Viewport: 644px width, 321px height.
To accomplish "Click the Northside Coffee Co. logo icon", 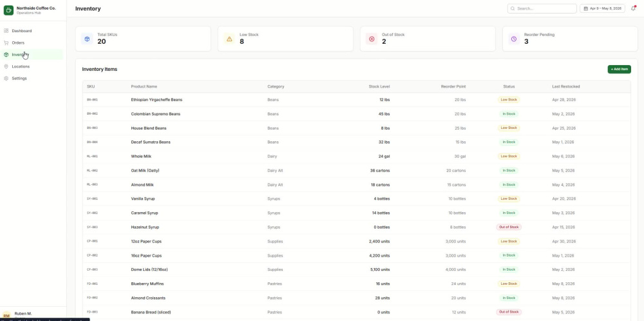I will [8, 10].
